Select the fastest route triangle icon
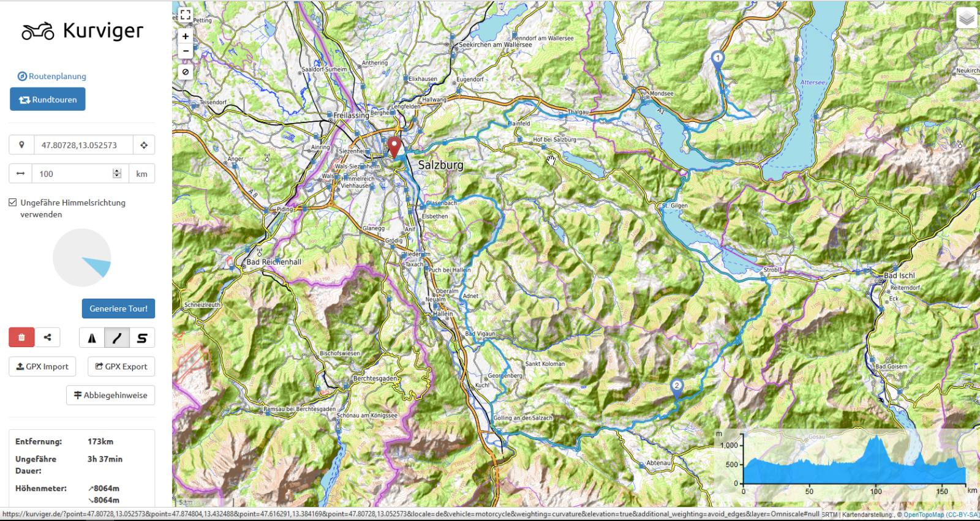Screen dimensions: 980x521 point(92,338)
